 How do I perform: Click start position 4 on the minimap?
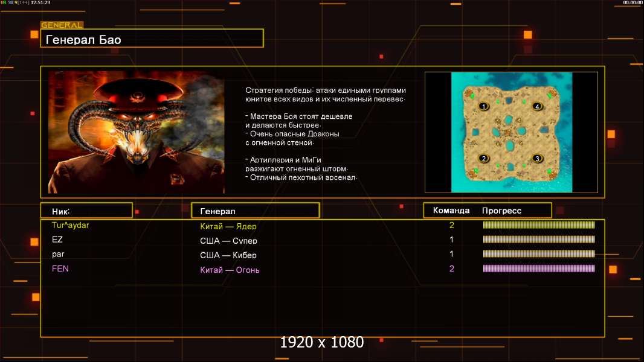(x=537, y=107)
